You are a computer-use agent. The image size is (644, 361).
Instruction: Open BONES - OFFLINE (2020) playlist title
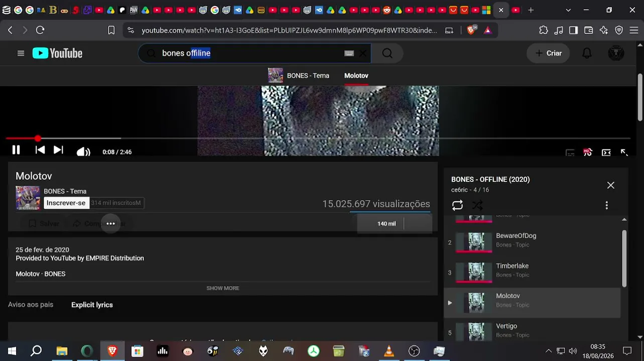(490, 179)
